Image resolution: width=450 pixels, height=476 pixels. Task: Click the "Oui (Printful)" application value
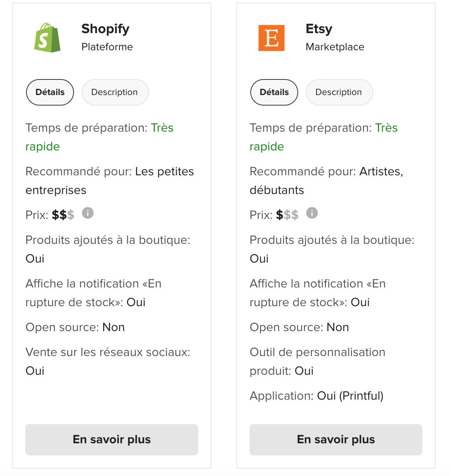click(350, 396)
